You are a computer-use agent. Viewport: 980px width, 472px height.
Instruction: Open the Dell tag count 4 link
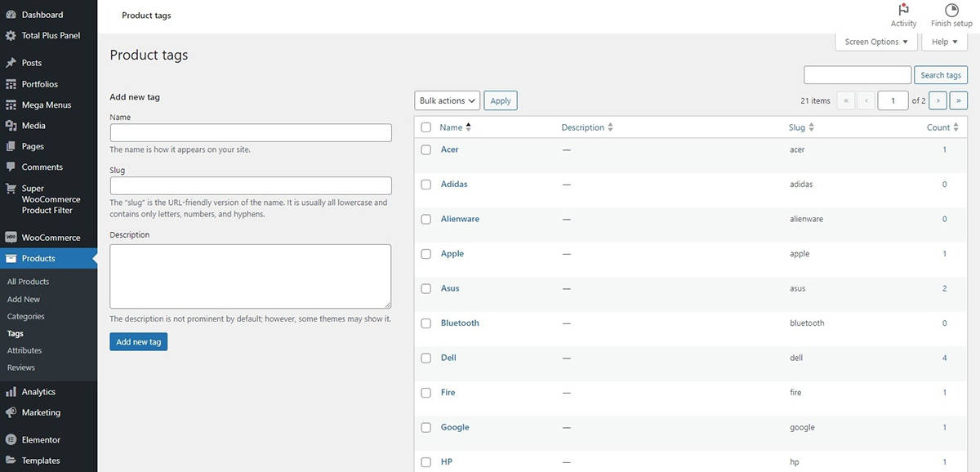(x=945, y=358)
